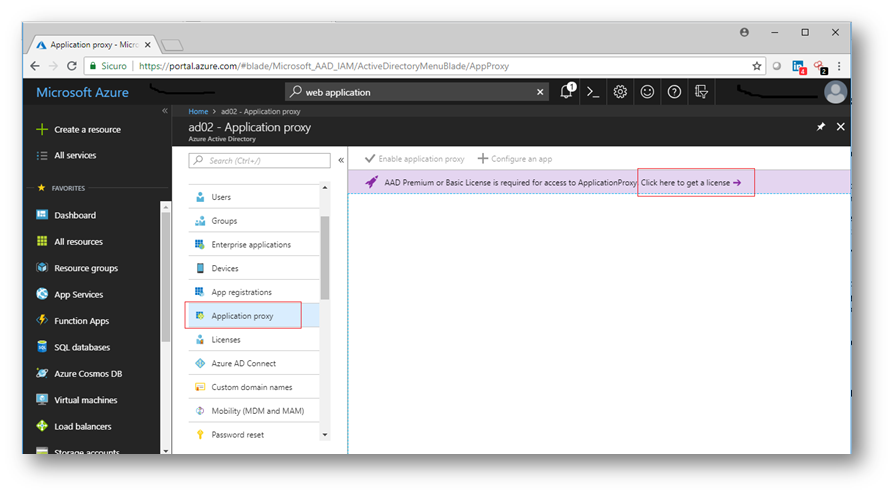Open Password reset
Image resolution: width=894 pixels, height=496 pixels.
coord(254,434)
